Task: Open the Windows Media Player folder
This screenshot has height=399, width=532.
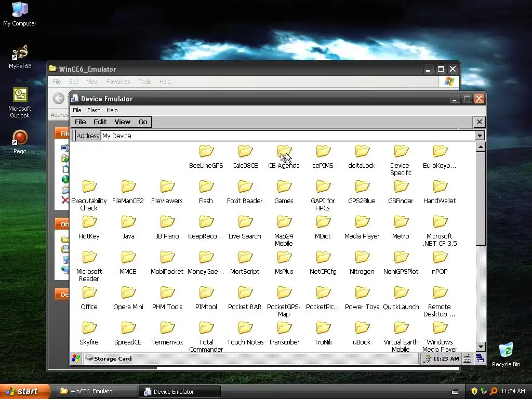Action: pyautogui.click(x=440, y=337)
